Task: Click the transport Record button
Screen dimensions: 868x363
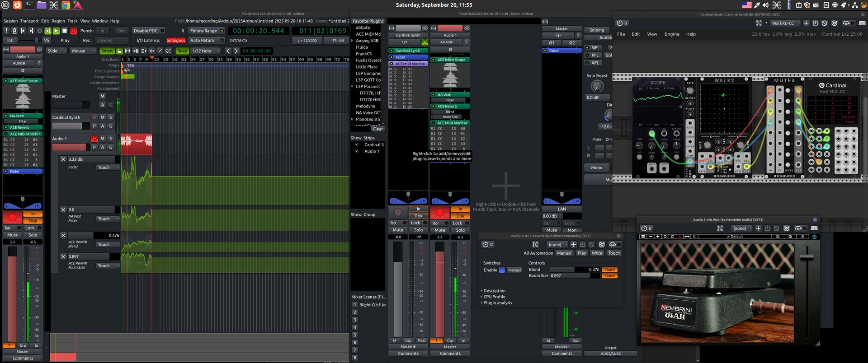Action: tap(73, 31)
